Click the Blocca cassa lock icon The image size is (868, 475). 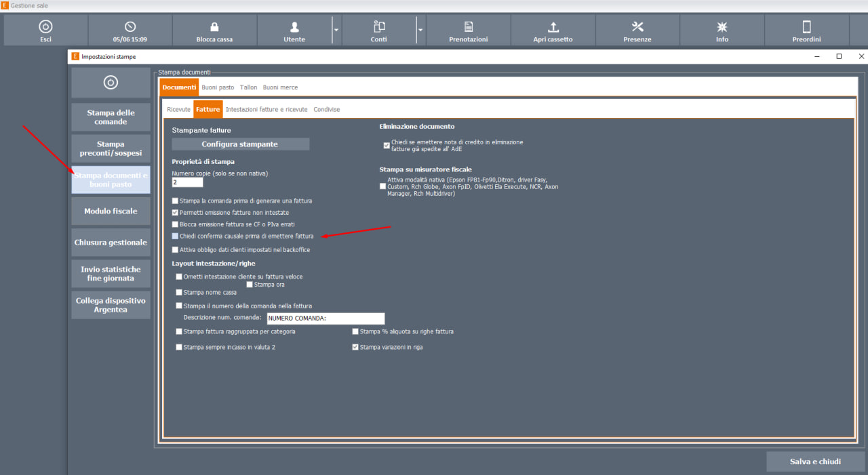click(x=214, y=27)
